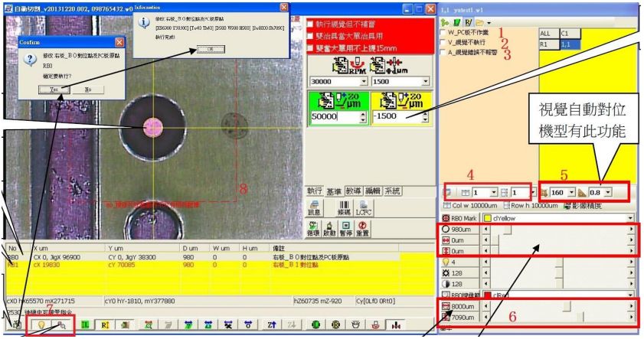Click the yellow R1 toolbar icon
This screenshot has height=339, width=644.
coord(106,325)
